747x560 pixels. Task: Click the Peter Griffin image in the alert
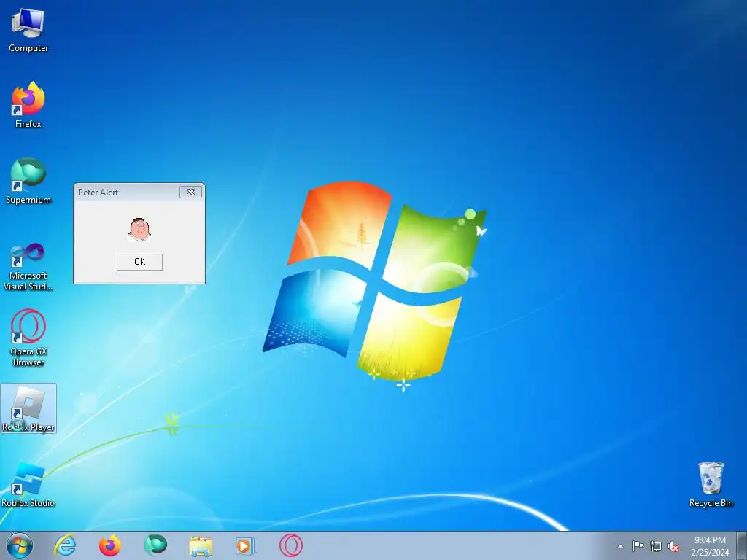139,230
